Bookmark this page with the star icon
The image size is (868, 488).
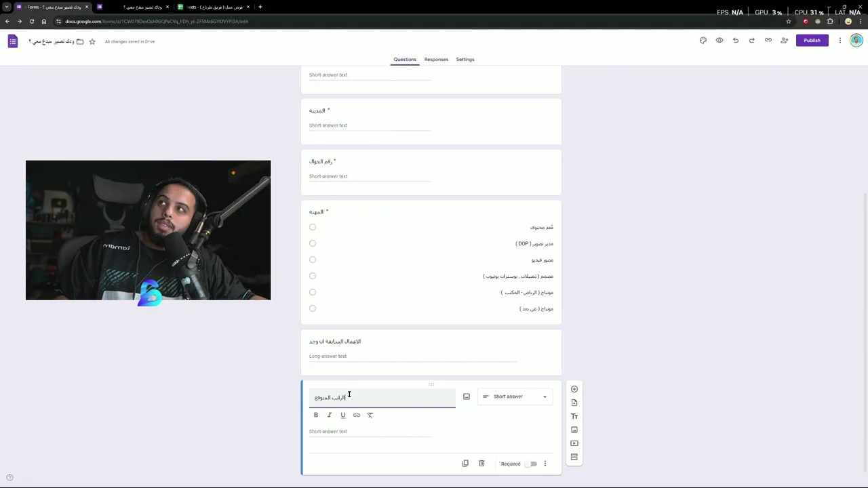pos(789,21)
